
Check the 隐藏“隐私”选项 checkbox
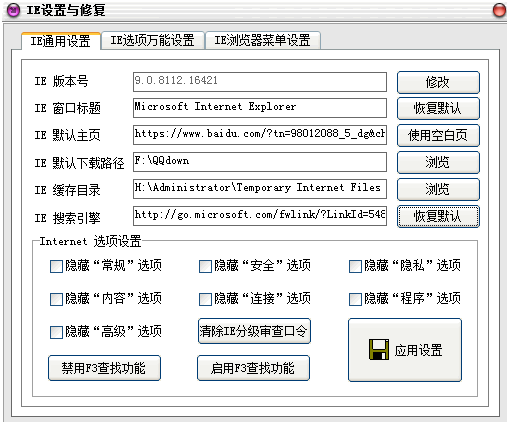tap(355, 266)
